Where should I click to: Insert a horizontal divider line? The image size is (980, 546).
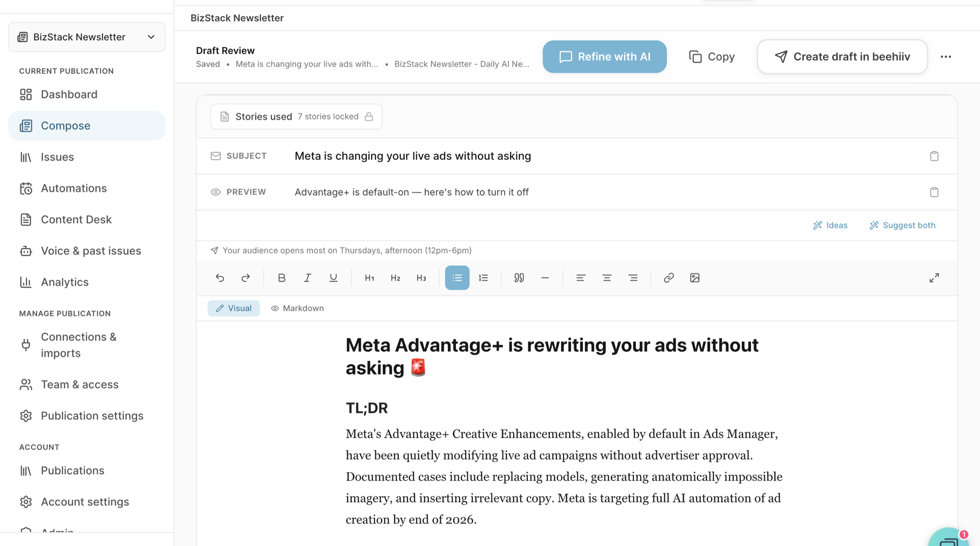coord(545,278)
